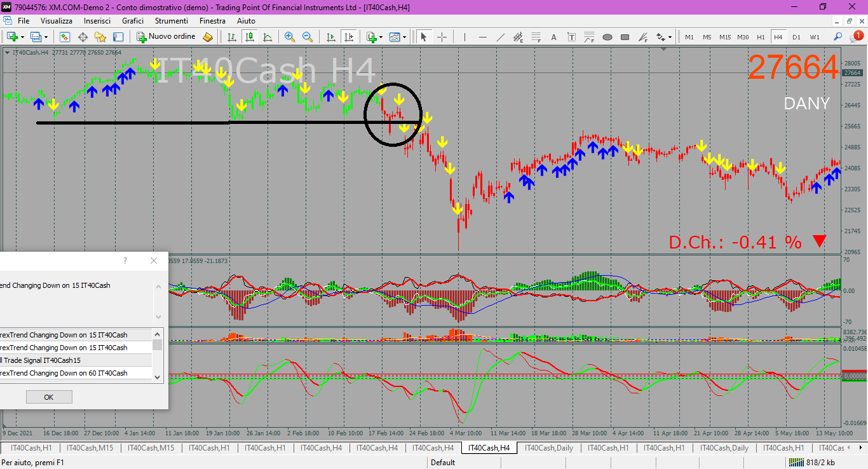Open the Inserisci menu

click(97, 21)
